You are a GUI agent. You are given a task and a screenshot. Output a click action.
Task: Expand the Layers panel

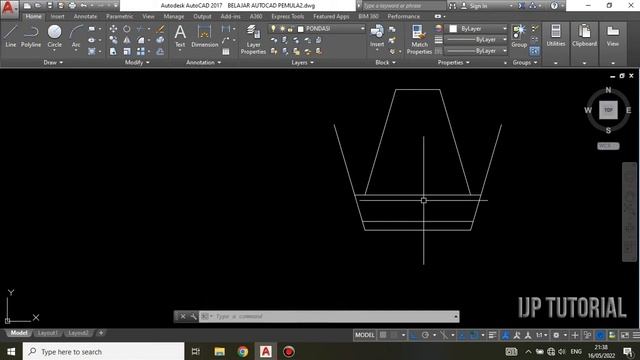pos(302,62)
